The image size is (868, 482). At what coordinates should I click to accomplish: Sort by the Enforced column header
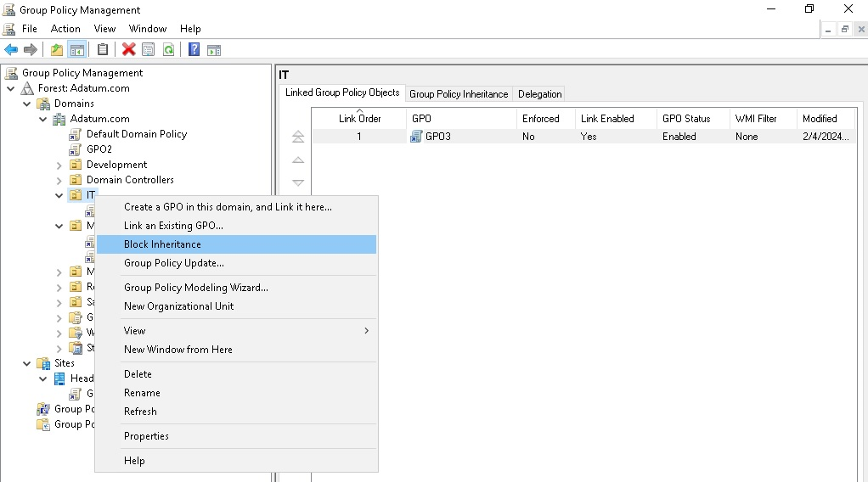click(544, 119)
